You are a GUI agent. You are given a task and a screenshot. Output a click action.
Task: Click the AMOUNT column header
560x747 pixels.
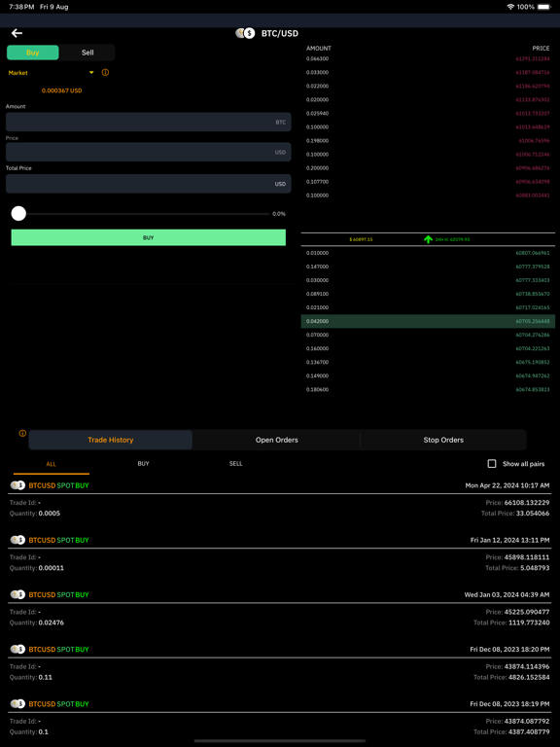pos(319,48)
